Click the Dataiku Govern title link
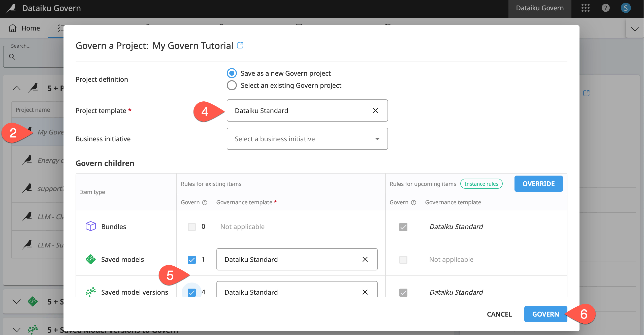Screen dimensions: 644x335 point(51,8)
